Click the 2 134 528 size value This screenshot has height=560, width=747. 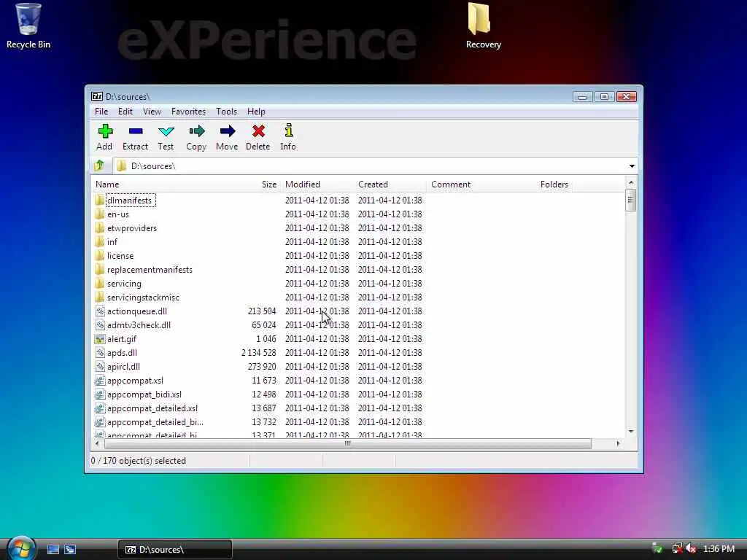click(259, 353)
